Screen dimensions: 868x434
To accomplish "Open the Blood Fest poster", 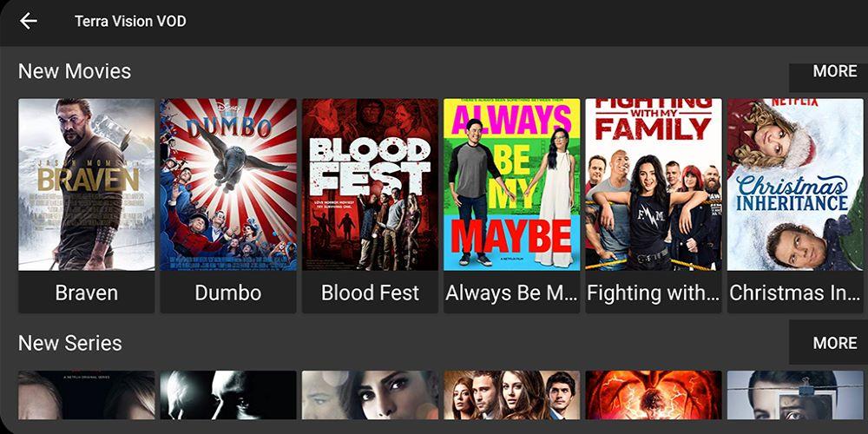I will [x=370, y=184].
